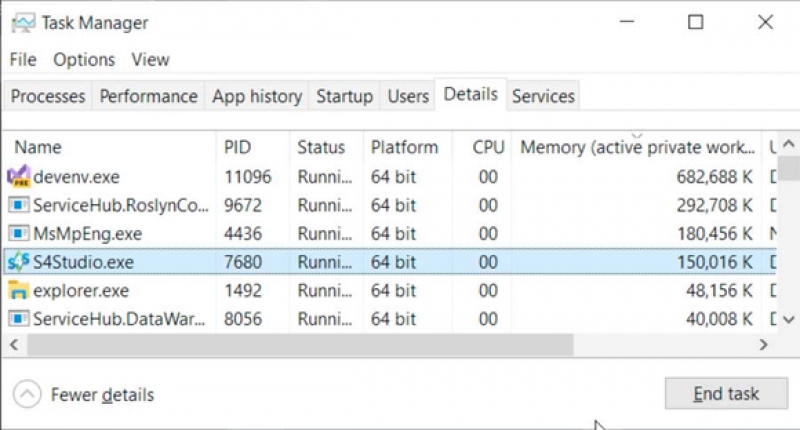Select the MsMpEng.exe process name

tap(88, 234)
